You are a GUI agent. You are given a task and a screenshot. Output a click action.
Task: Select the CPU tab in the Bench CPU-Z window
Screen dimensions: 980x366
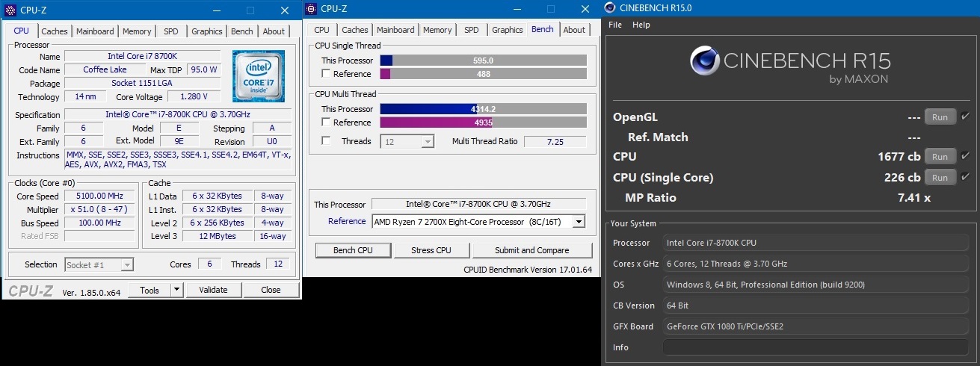click(321, 30)
